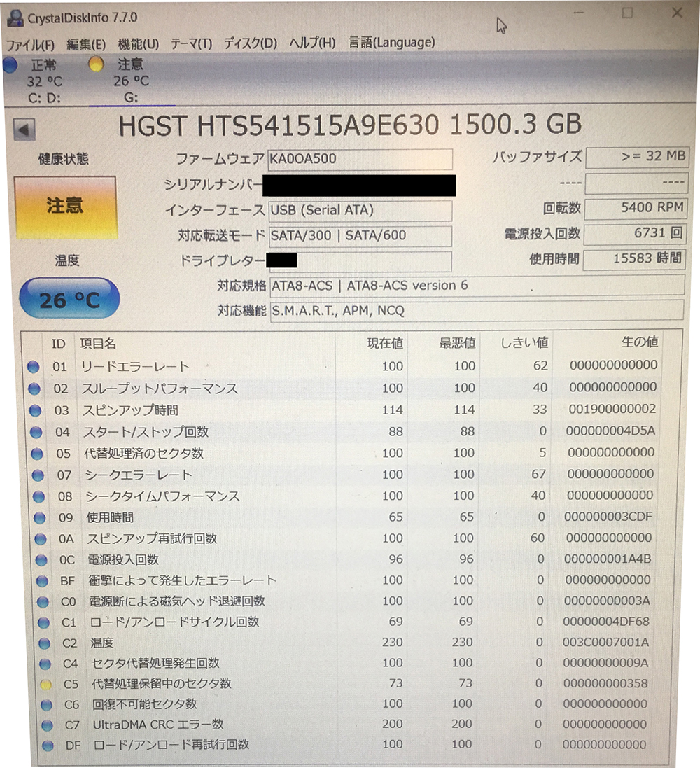Open the ディスク(D) menu
Screen dimensions: 700x768
click(x=250, y=43)
